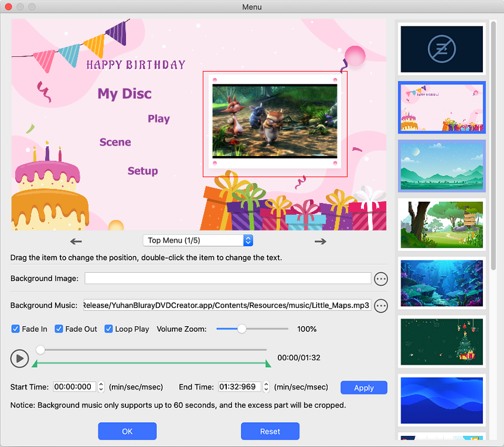Click the music playback position knob

(x=40, y=350)
